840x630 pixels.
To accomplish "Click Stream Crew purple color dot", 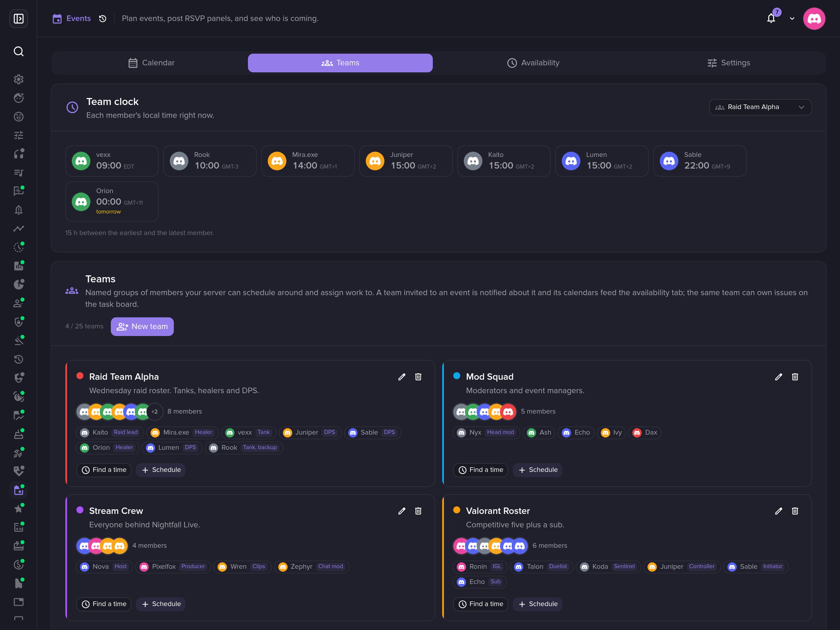I will 80,510.
